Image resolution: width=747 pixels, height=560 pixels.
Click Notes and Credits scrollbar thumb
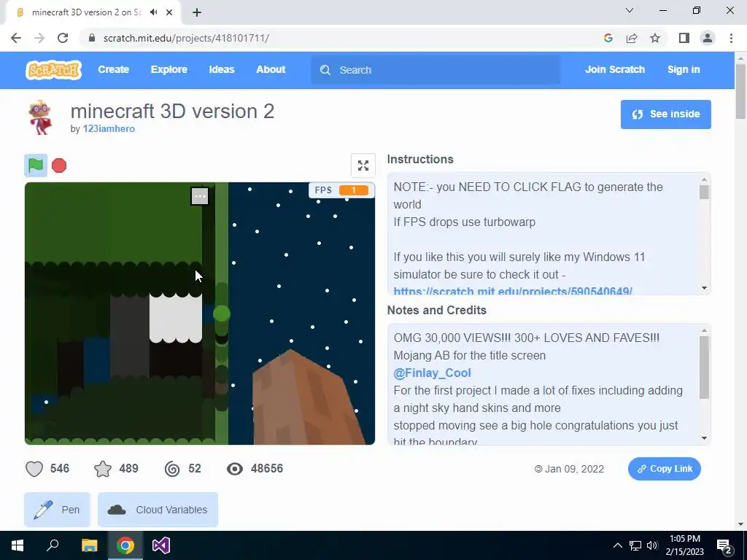click(x=704, y=367)
